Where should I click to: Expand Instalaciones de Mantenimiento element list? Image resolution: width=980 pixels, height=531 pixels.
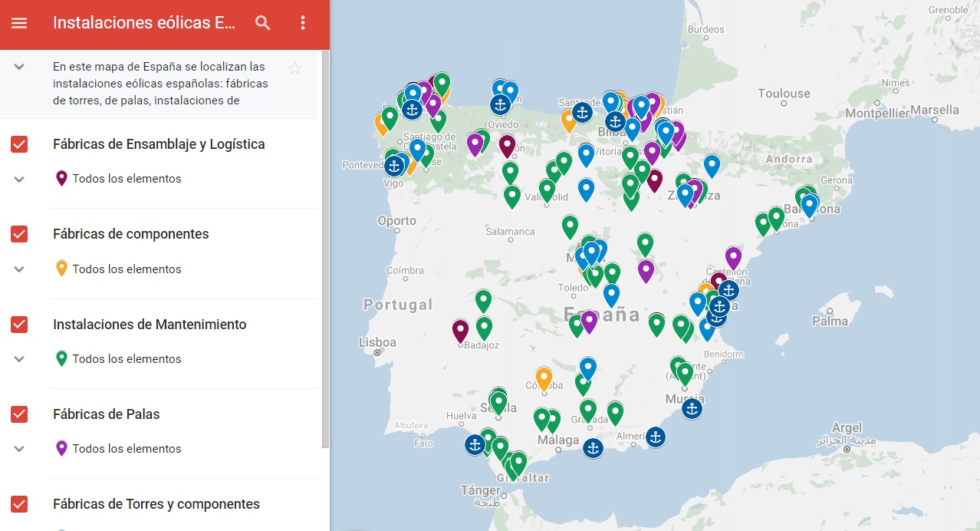coord(19,359)
